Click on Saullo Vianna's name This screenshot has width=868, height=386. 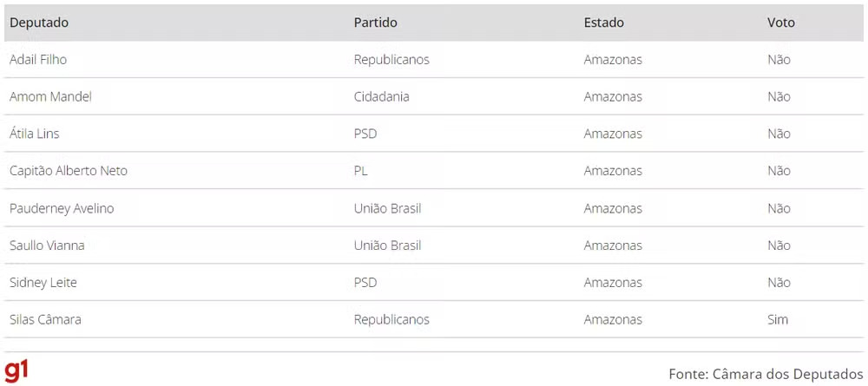pyautogui.click(x=47, y=245)
